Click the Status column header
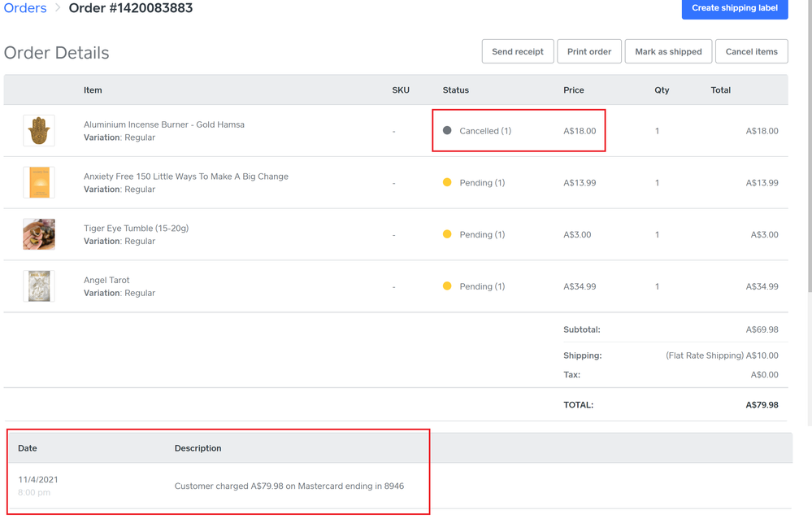812x532 pixels. pos(455,90)
